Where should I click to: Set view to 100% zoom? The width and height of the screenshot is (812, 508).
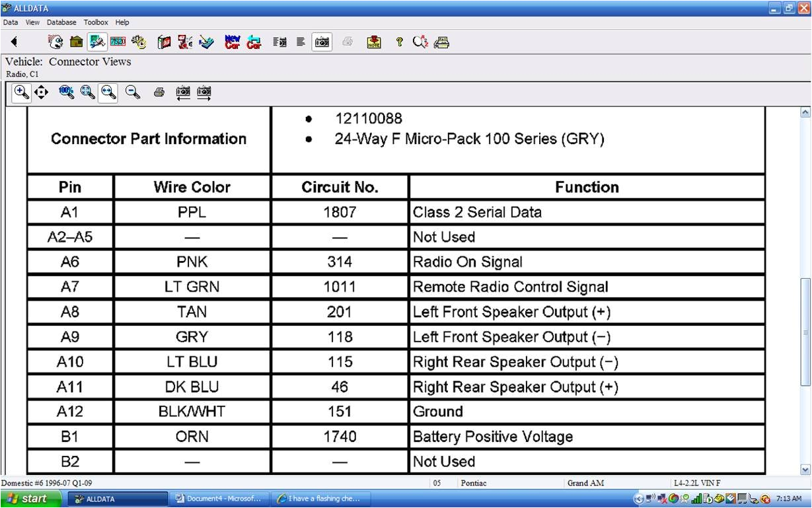point(66,92)
